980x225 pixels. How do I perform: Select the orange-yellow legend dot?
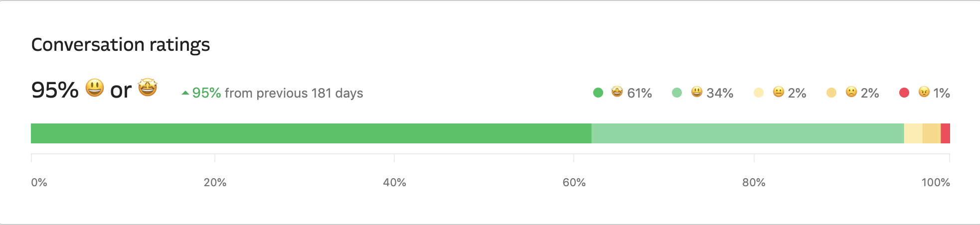click(831, 93)
